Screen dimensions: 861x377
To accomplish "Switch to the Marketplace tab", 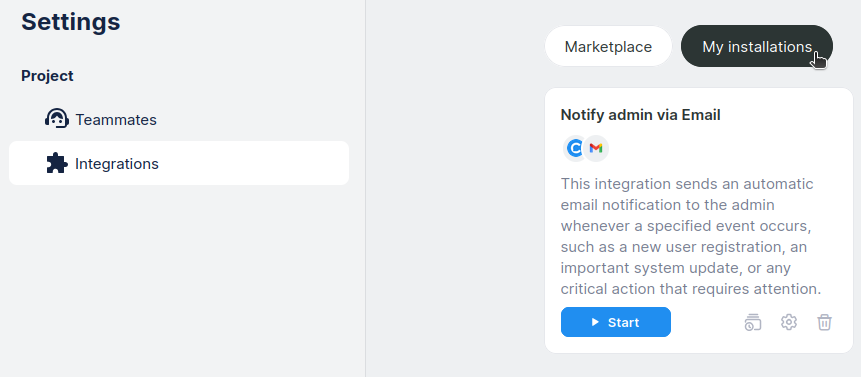I will 608,47.
